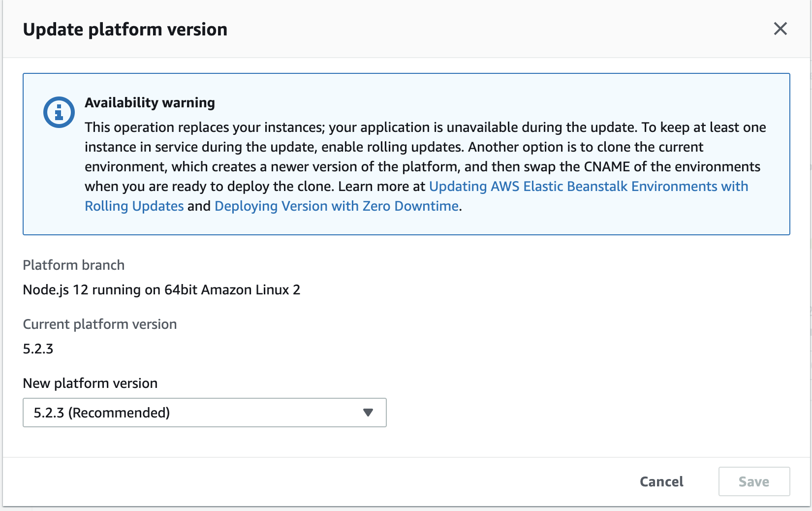Open the New platform version dropdown

pos(204,413)
